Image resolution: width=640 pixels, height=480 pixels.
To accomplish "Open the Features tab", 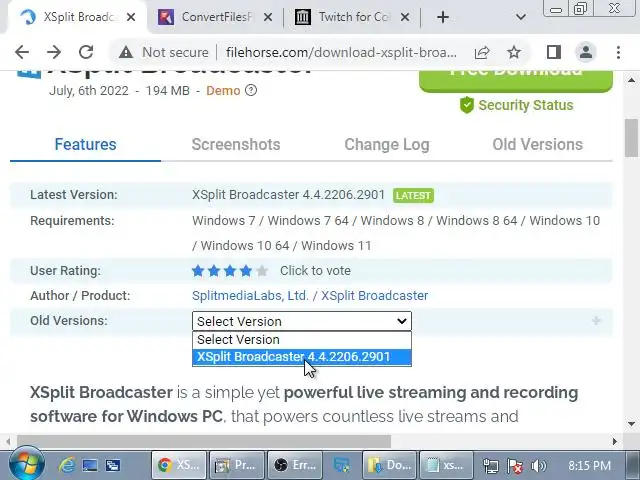I will coord(85,144).
